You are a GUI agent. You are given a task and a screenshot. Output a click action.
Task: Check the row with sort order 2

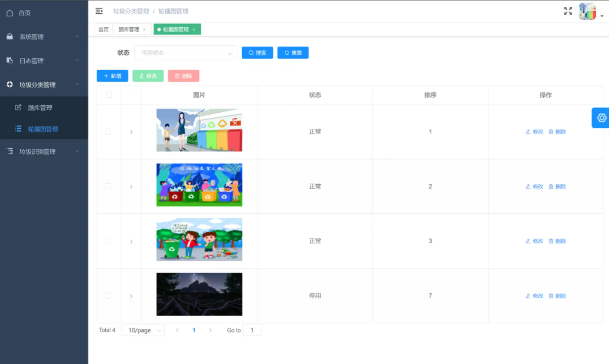[x=108, y=187]
